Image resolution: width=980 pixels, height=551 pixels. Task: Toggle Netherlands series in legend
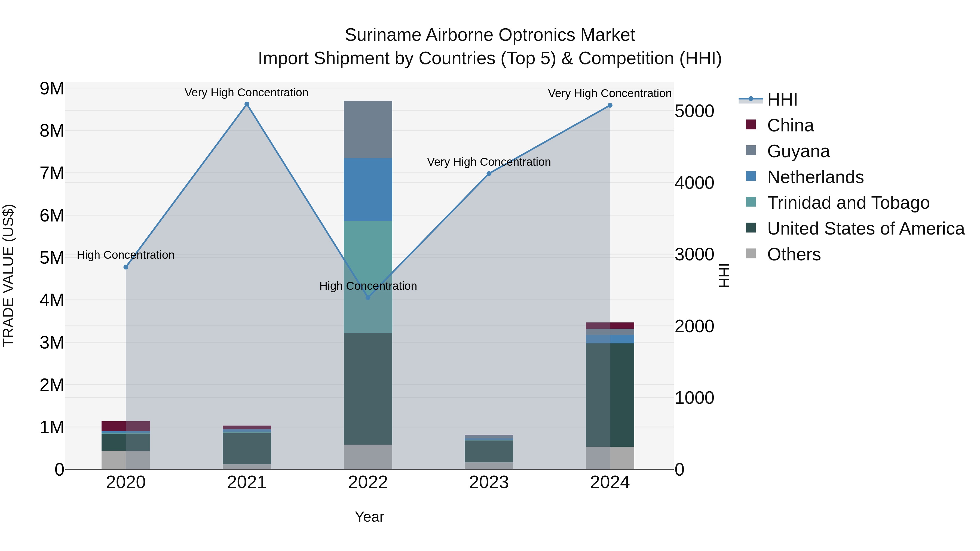(805, 177)
